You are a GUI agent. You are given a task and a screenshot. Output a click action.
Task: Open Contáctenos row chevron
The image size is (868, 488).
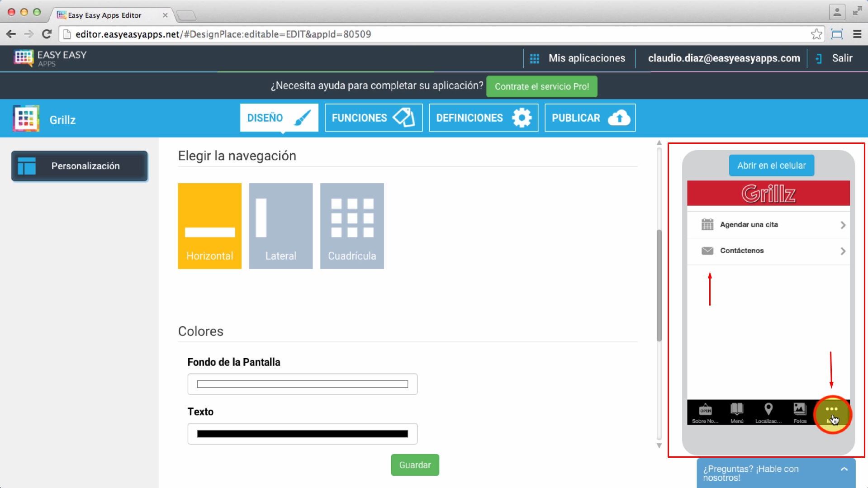point(843,251)
